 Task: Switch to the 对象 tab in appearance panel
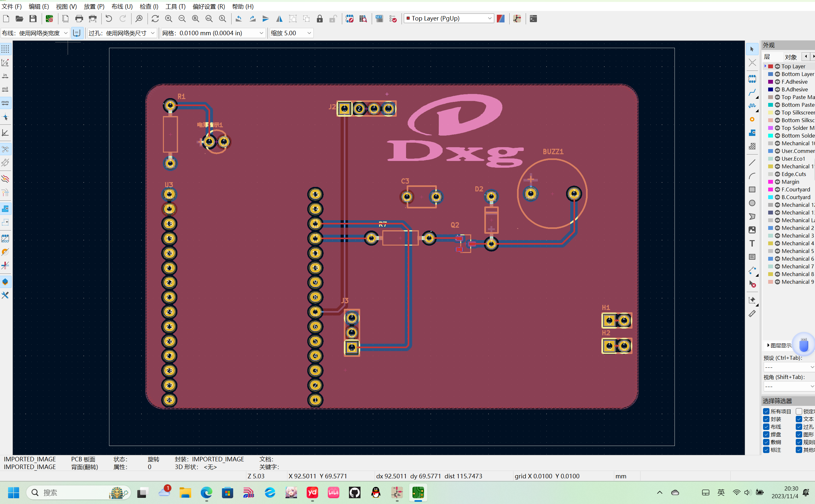pyautogui.click(x=791, y=57)
